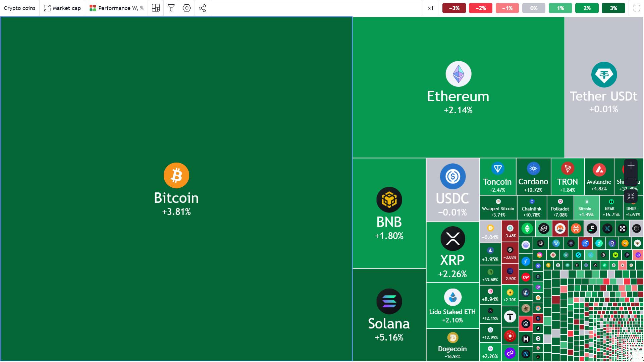This screenshot has width=644, height=362.
Task: Click the Monero logo on red tile
Action: (x=560, y=229)
